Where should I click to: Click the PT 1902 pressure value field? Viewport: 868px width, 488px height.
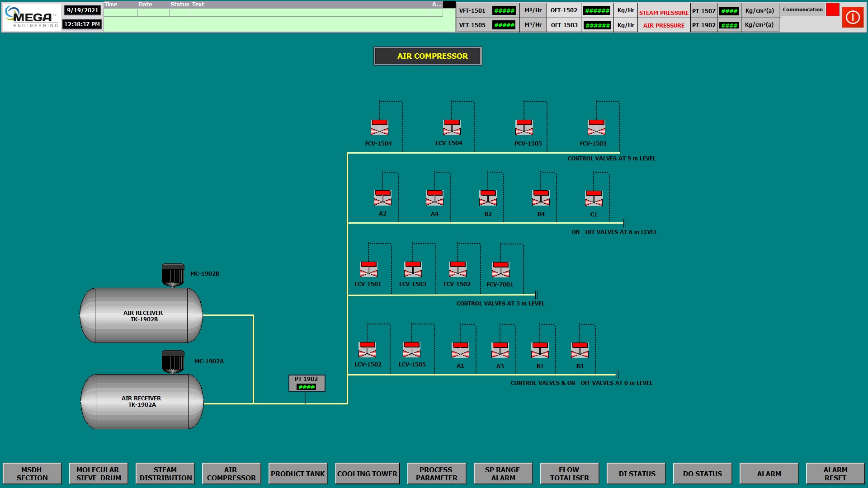307,387
